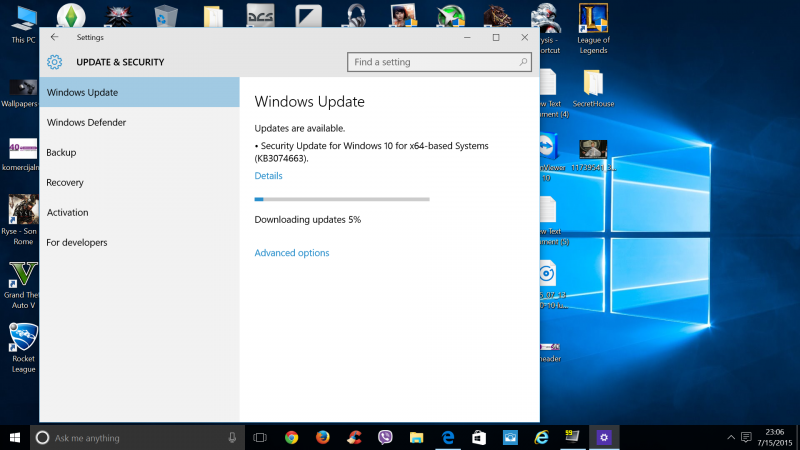The height and width of the screenshot is (450, 800).
Task: Select the This PC desktop icon
Action: point(23,24)
